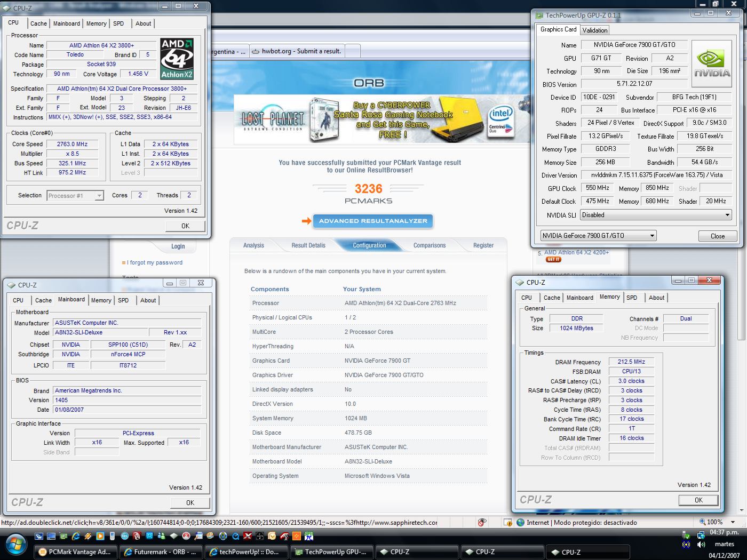Open the Analysis tab on ORB page
The width and height of the screenshot is (747, 560).
coord(253,245)
